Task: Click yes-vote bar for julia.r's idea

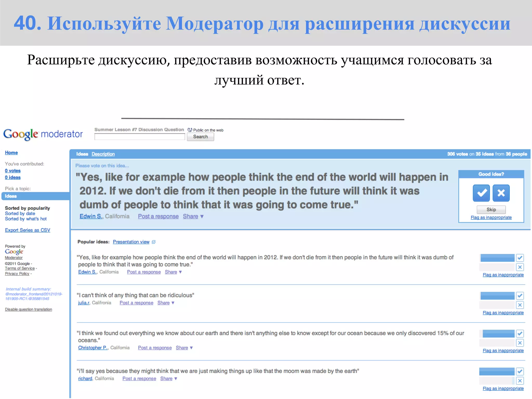Action: (497, 296)
